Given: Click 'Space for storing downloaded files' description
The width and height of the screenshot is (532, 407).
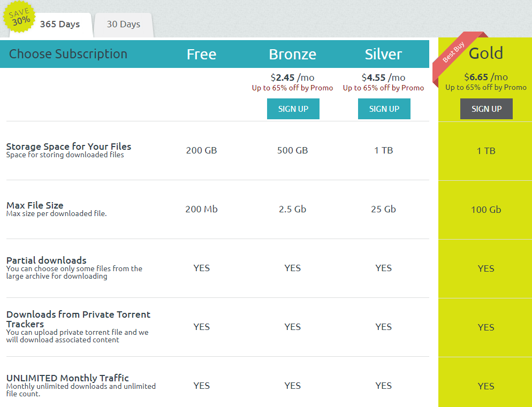Looking at the screenshot, I should tap(65, 155).
